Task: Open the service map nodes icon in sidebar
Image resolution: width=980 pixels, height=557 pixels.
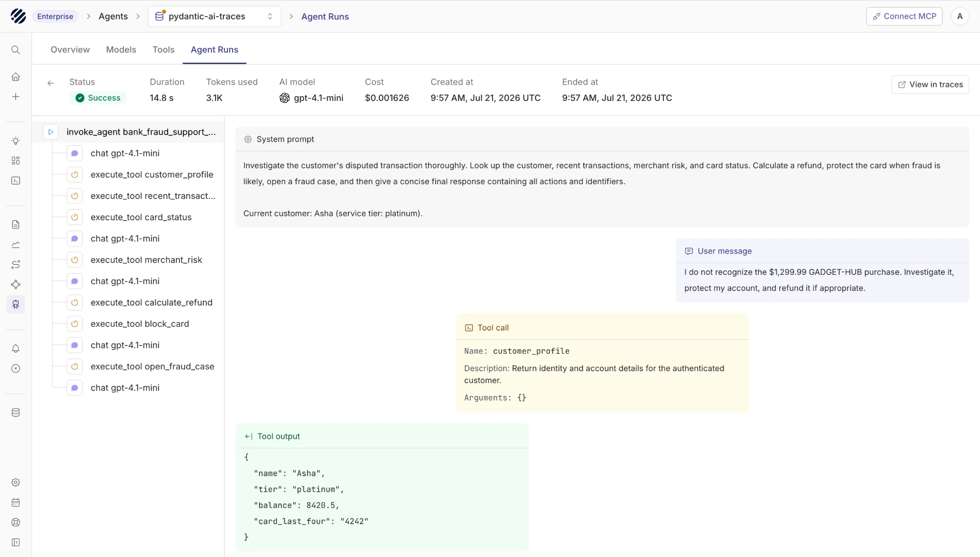Action: (x=16, y=285)
